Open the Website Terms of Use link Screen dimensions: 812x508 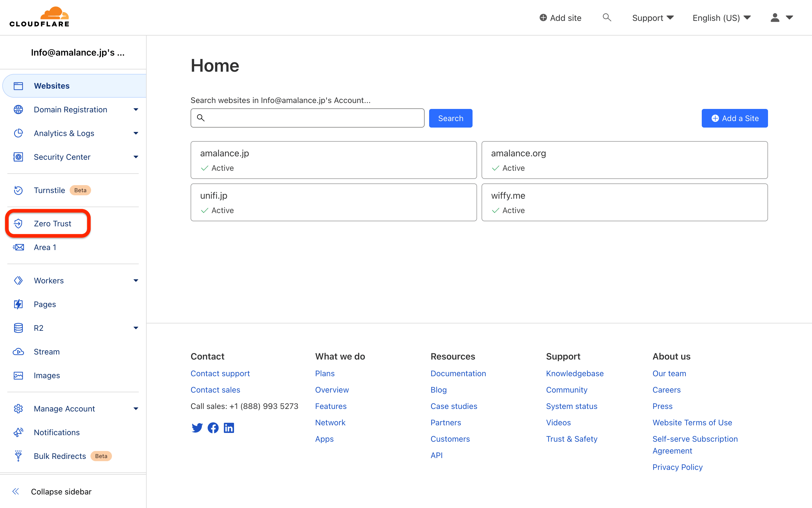click(x=692, y=422)
